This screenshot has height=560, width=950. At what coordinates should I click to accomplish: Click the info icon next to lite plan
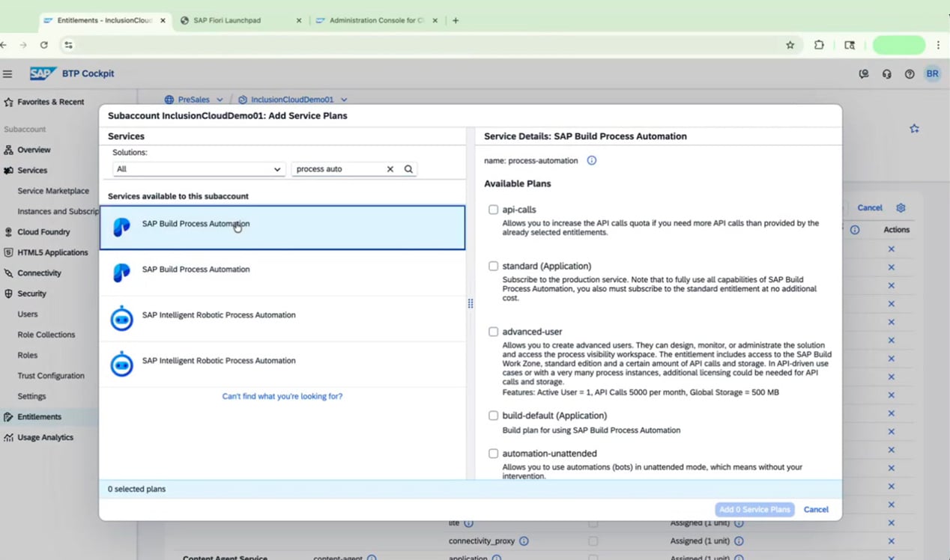(469, 523)
